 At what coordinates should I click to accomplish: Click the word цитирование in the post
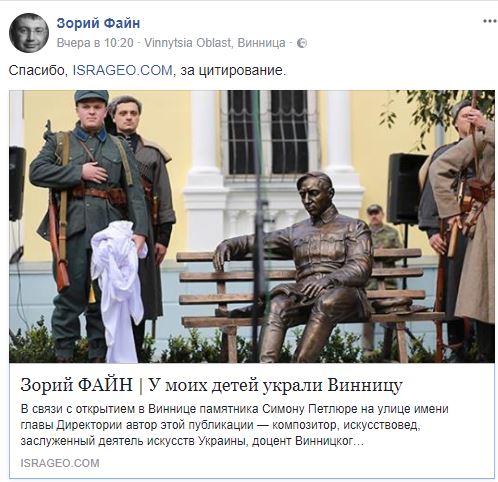click(242, 71)
